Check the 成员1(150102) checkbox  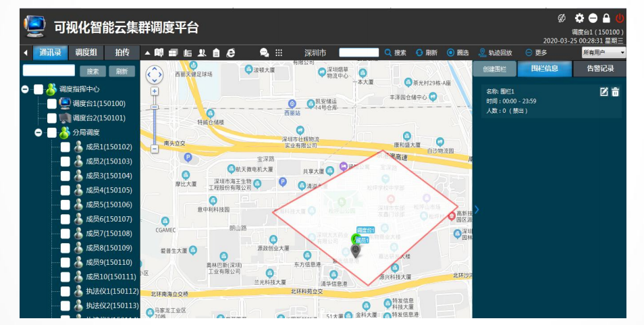tap(65, 147)
